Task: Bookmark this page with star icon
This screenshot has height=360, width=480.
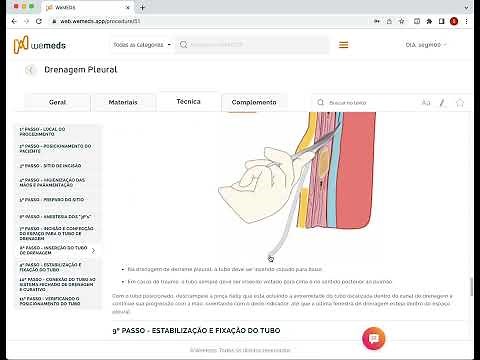Action: pos(402,21)
